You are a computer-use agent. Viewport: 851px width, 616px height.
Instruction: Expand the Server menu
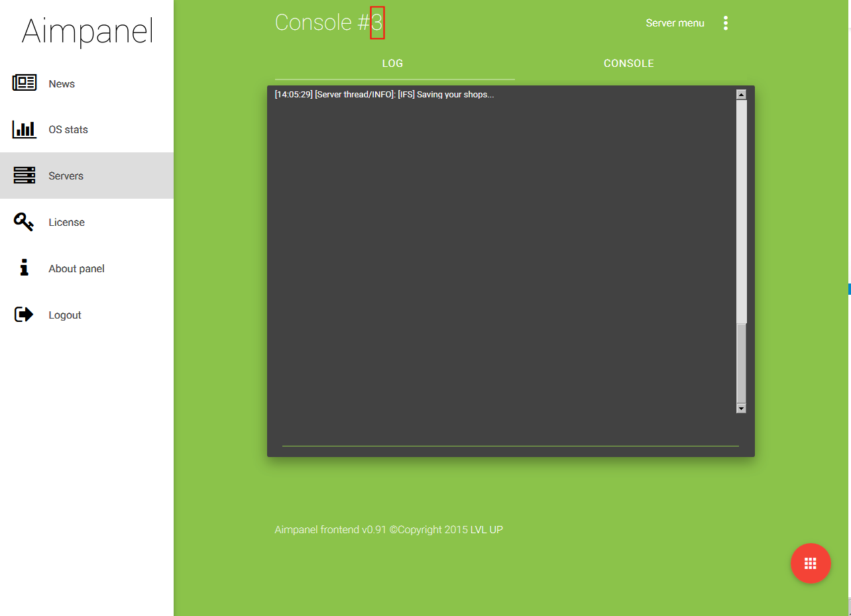[675, 23]
